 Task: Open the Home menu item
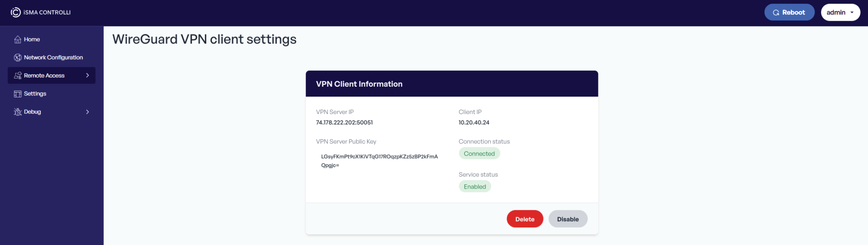(51, 39)
